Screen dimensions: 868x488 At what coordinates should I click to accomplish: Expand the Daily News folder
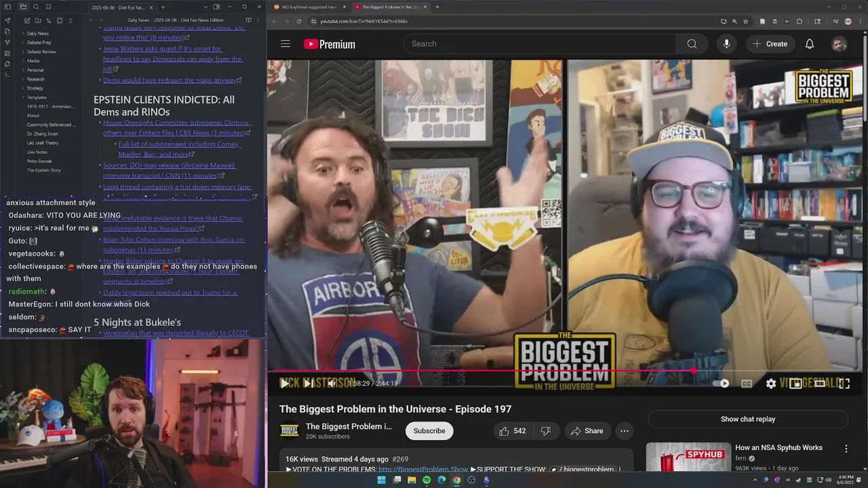[37, 33]
